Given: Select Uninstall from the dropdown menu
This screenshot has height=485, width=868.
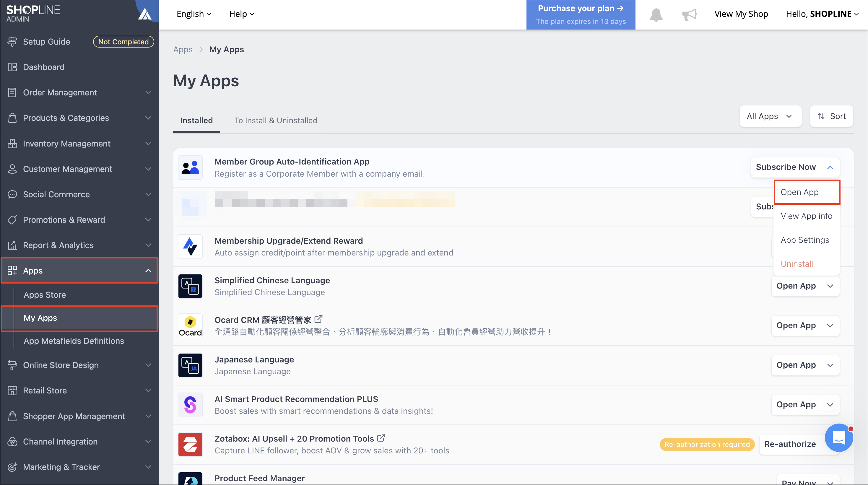Looking at the screenshot, I should coord(797,264).
